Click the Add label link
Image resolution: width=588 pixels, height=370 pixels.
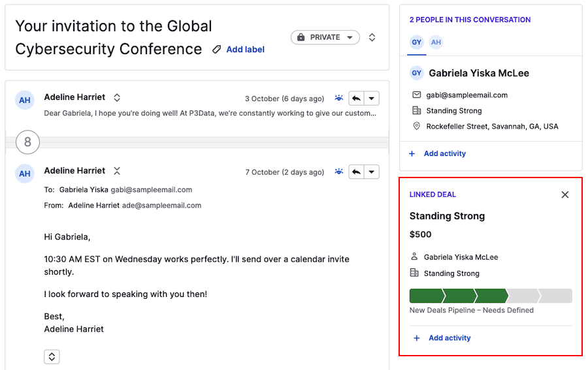pos(245,50)
